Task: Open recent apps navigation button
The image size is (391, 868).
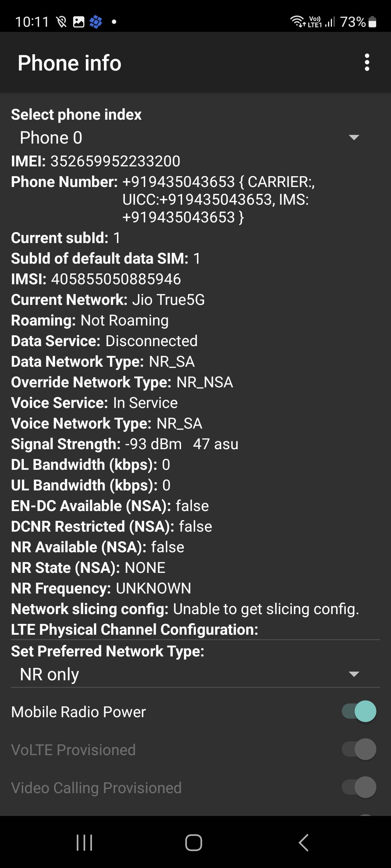Action: [84, 842]
